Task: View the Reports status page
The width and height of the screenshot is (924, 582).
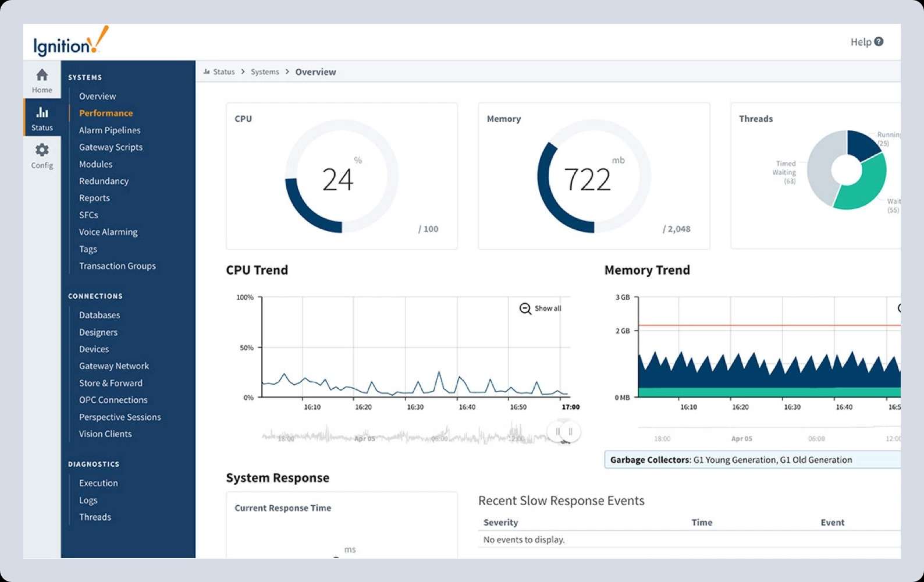Action: (94, 198)
